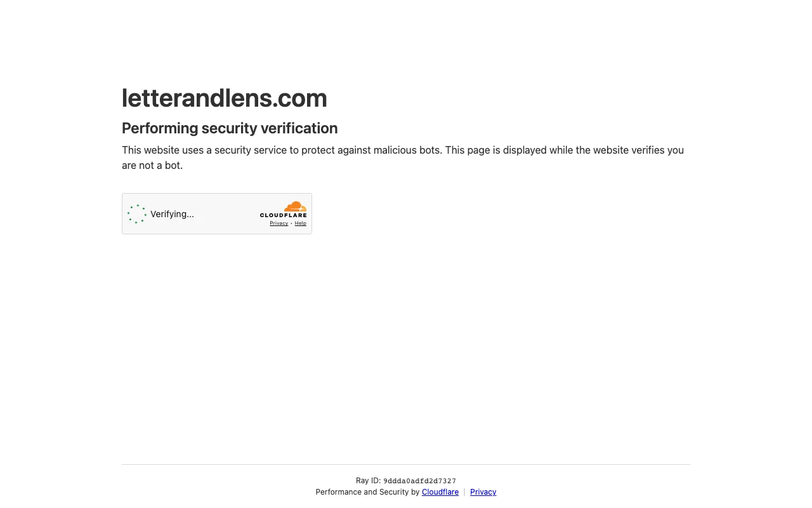Open the footer Privacy link
This screenshot has height=508, width=812.
pyautogui.click(x=483, y=492)
